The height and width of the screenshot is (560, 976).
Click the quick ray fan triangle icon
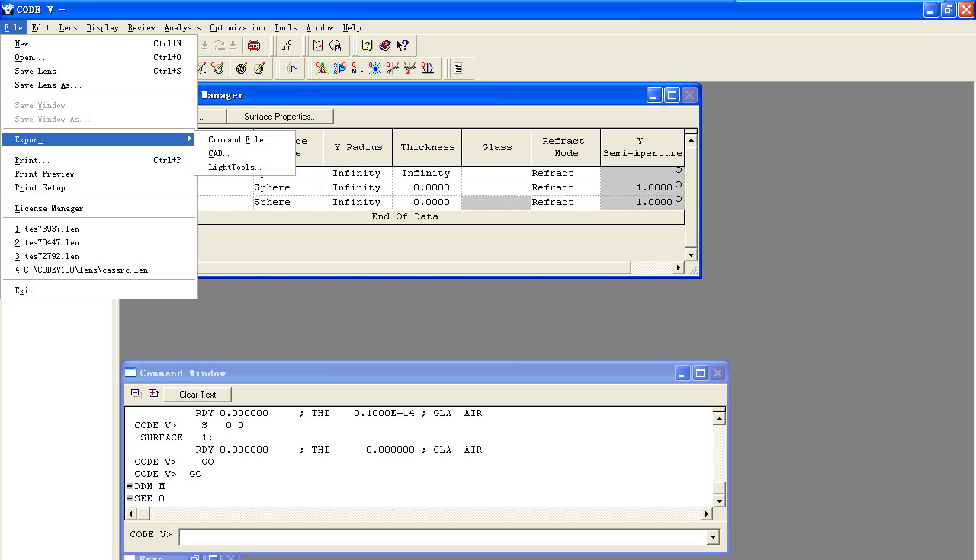pyautogui.click(x=322, y=69)
